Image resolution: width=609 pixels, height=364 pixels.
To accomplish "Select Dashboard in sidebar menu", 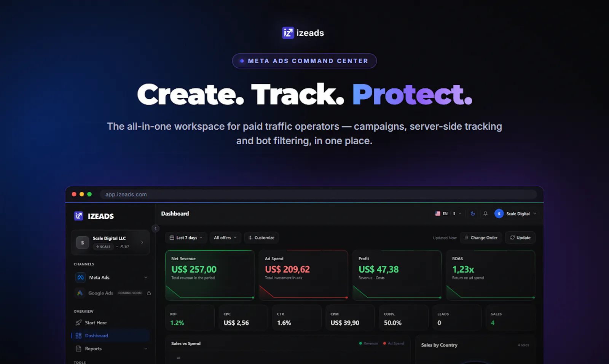I will (x=110, y=335).
